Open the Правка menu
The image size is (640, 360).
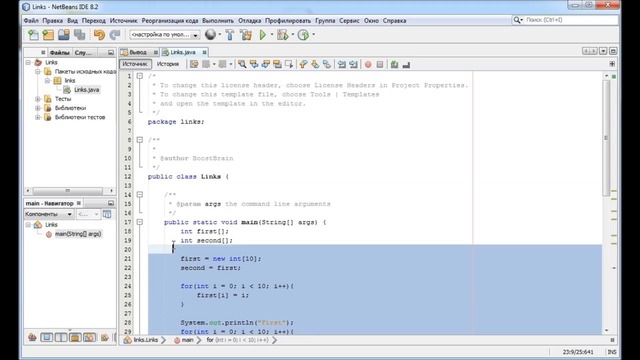pos(53,20)
